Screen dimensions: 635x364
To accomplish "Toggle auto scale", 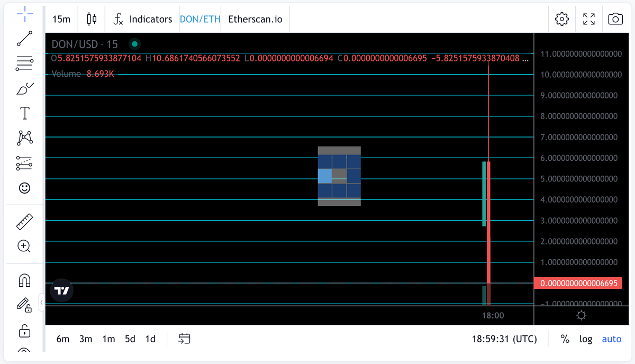I will click(x=612, y=339).
